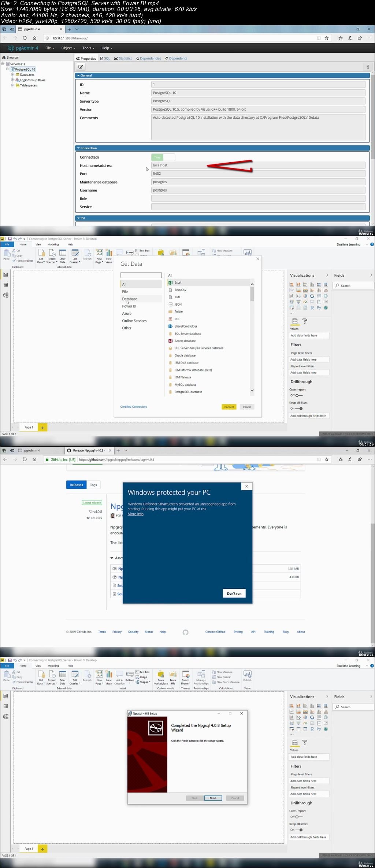Switch to pgAdmin Statistics tab
Viewport: 375px width, 868px height.
coord(123,58)
